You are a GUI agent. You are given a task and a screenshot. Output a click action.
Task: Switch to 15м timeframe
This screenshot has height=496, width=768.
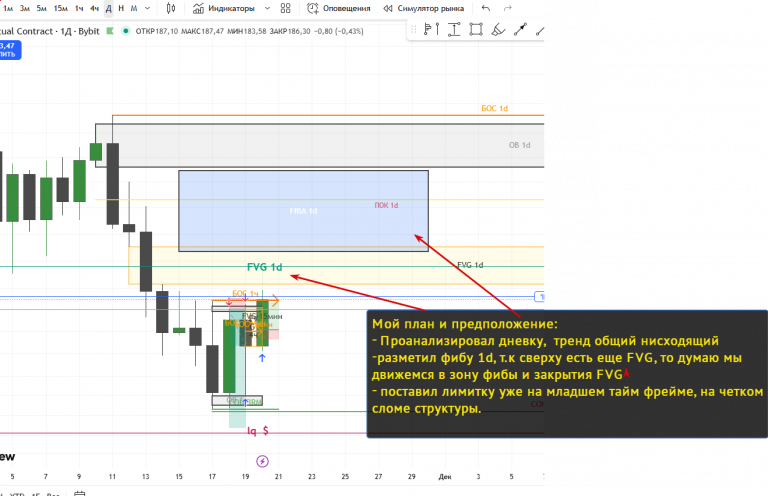(x=61, y=8)
